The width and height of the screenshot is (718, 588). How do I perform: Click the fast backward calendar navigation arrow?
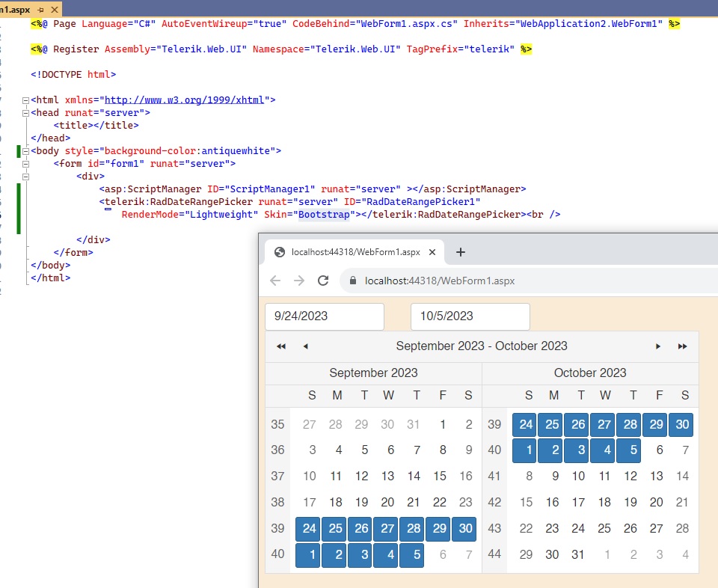pyautogui.click(x=281, y=346)
